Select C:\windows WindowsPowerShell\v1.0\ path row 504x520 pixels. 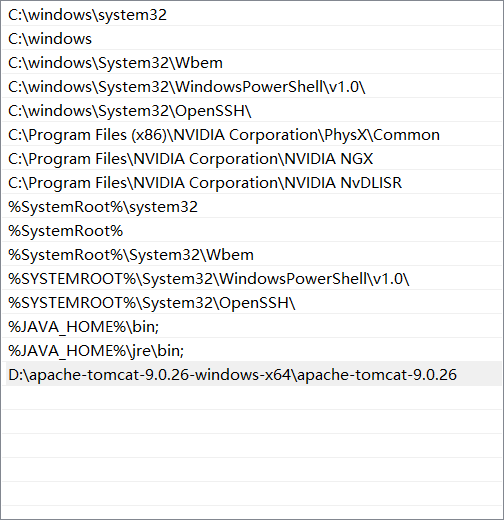pyautogui.click(x=252, y=87)
